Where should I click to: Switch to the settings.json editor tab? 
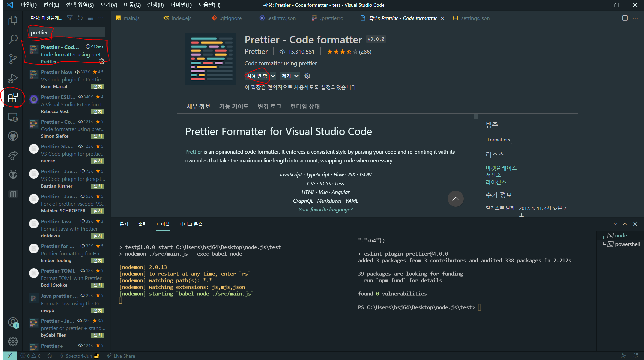point(471,18)
